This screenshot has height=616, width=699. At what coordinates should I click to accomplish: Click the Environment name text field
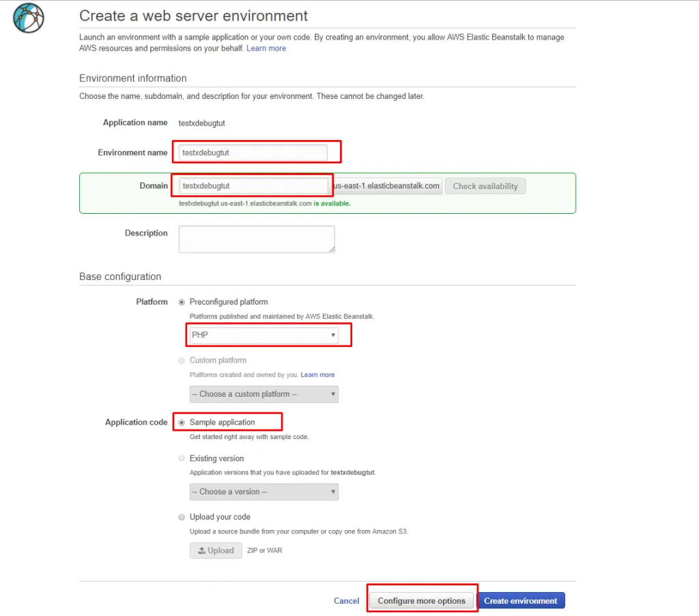click(253, 152)
